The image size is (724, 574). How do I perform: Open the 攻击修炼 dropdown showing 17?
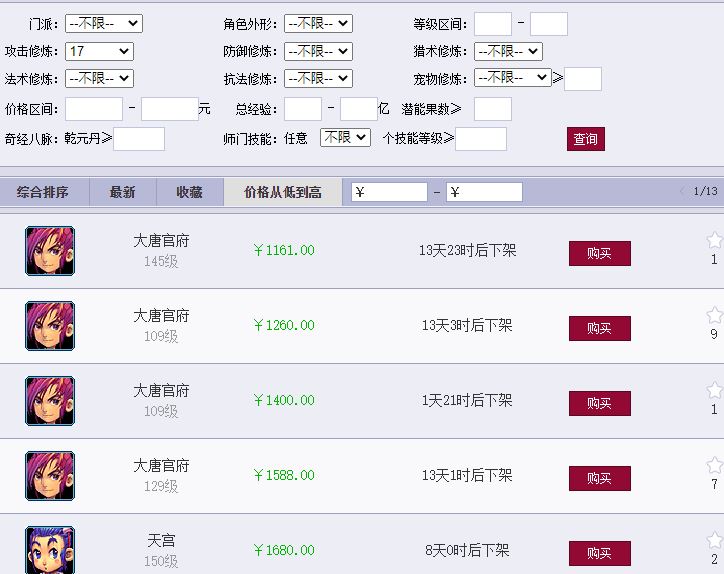tap(99, 51)
